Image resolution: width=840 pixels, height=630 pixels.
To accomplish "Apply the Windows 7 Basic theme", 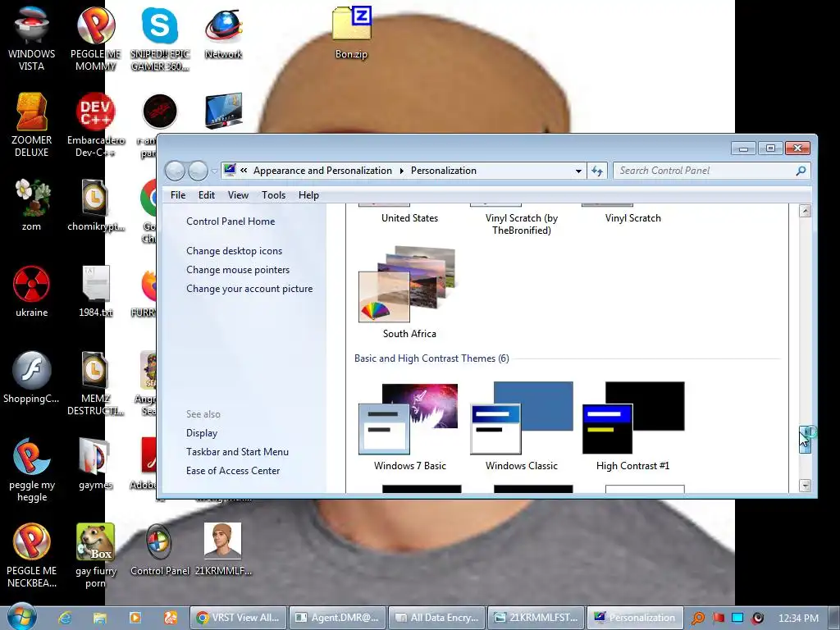I will point(409,427).
